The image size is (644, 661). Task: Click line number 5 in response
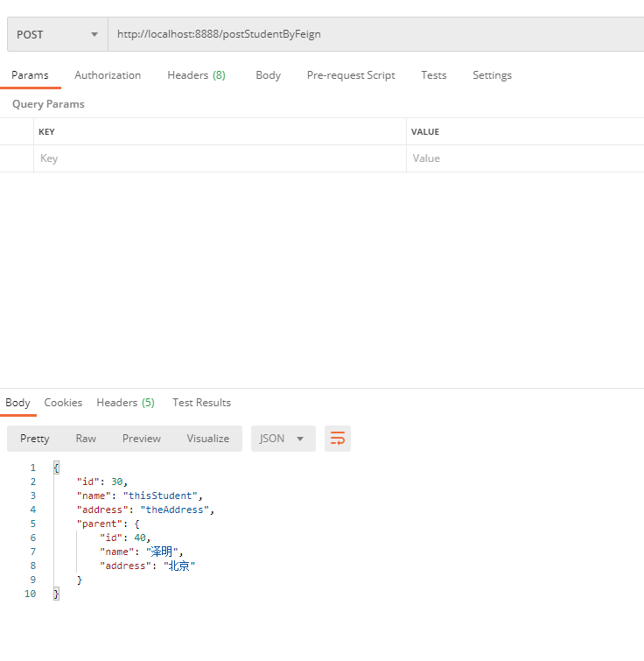(x=33, y=524)
